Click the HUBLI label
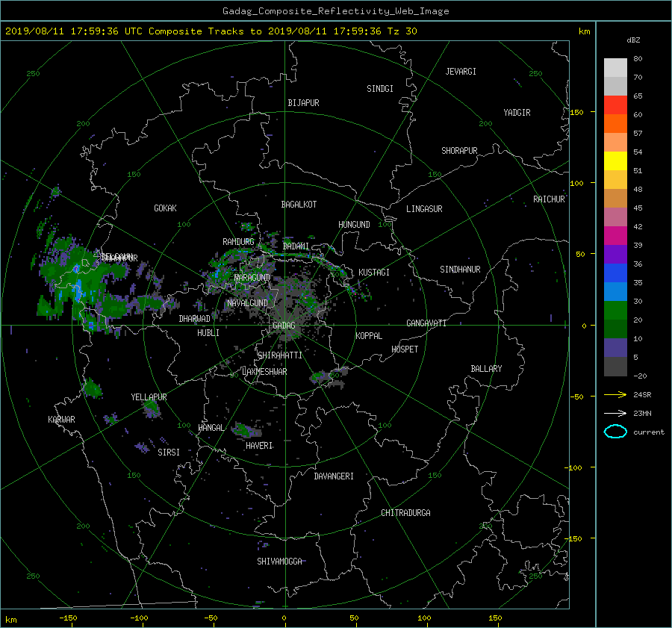 click(x=208, y=333)
